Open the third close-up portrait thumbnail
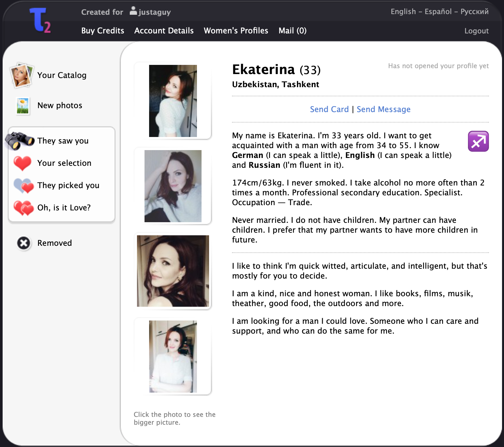The image size is (504, 447). click(173, 271)
